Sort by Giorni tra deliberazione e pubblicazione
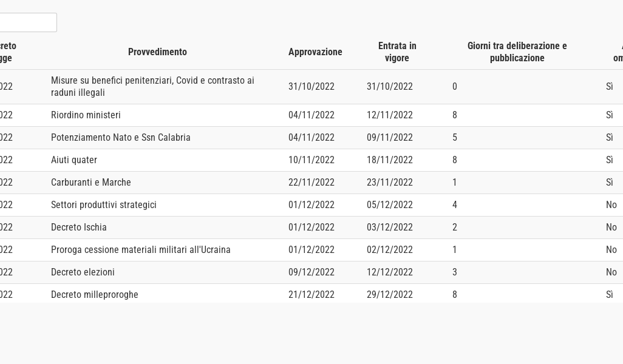 [517, 52]
